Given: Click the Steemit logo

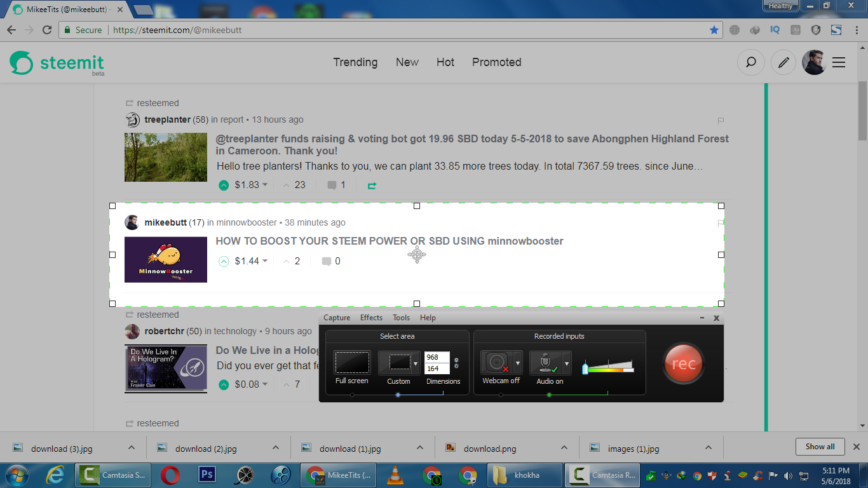Looking at the screenshot, I should coord(57,63).
